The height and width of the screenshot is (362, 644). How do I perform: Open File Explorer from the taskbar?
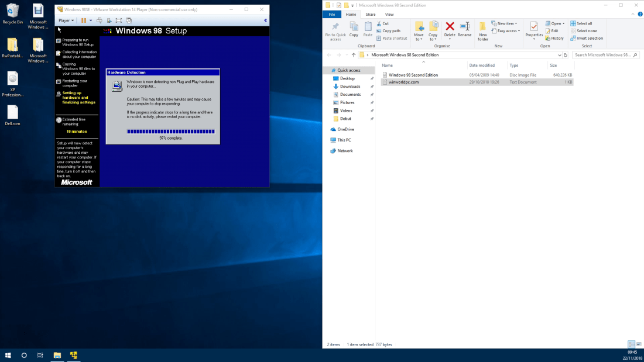click(x=57, y=356)
